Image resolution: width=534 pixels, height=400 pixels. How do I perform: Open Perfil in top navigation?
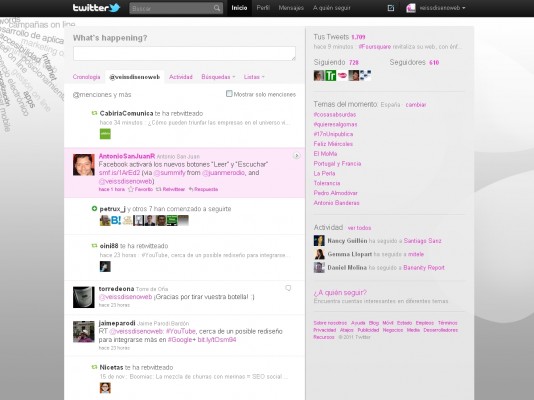point(263,8)
